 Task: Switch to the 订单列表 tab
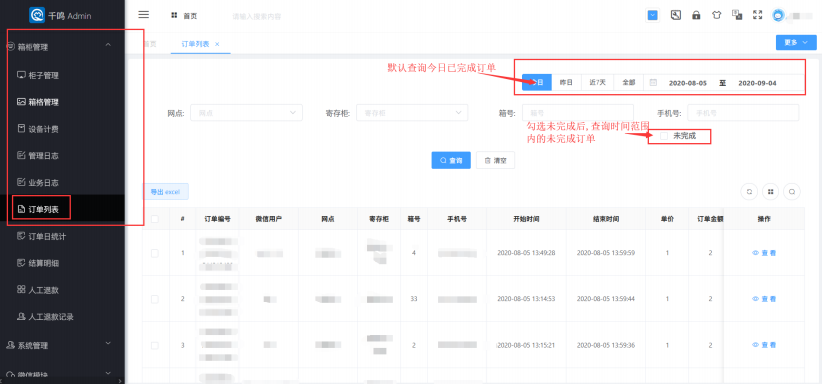(195, 44)
